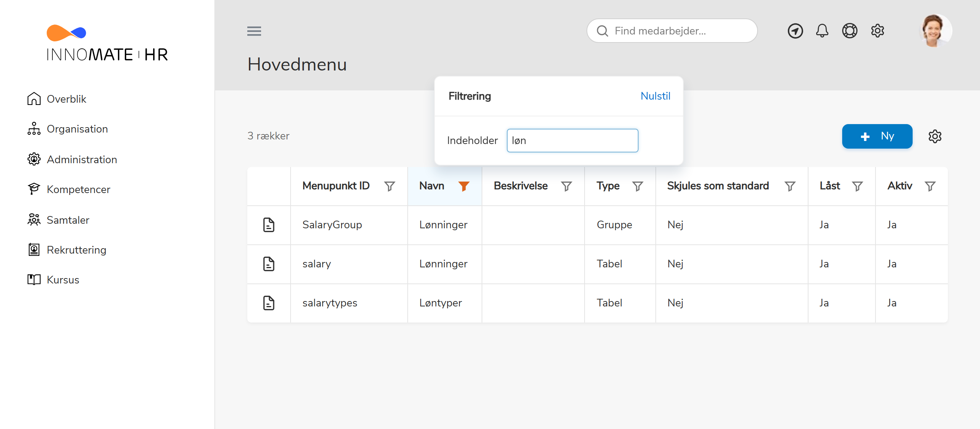Open document icon for salarytypes row
Viewport: 980px width, 429px height.
[x=269, y=303]
